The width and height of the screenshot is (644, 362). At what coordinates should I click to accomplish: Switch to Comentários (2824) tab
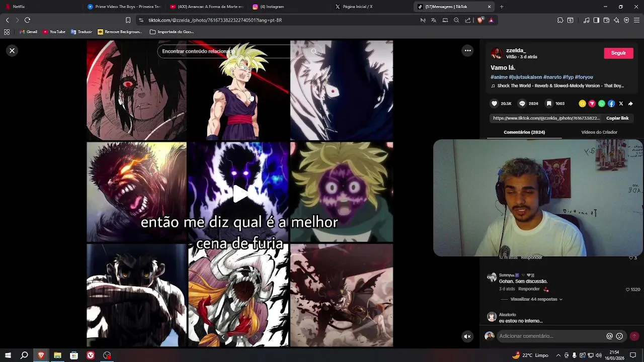tap(524, 132)
